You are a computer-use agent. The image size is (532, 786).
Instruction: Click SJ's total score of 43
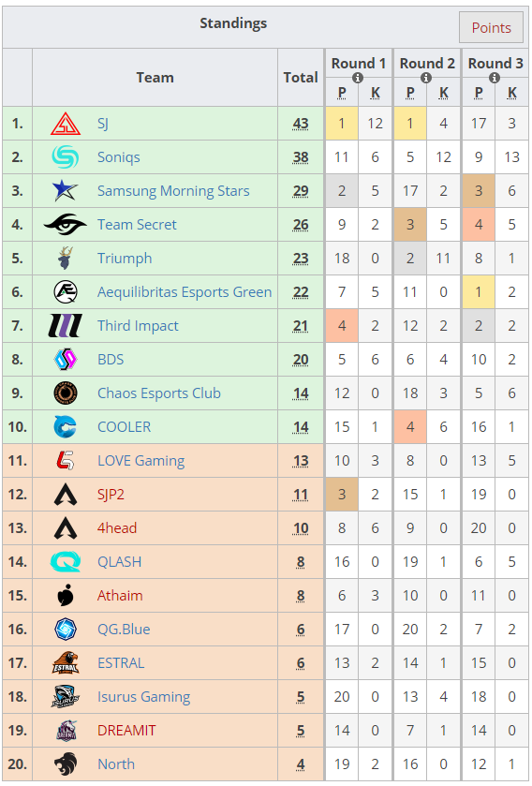click(x=301, y=124)
